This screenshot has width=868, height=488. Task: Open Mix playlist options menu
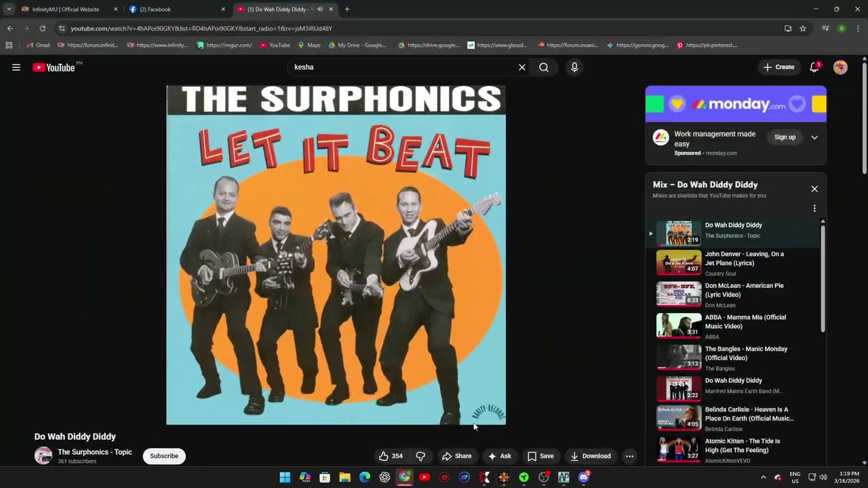814,209
